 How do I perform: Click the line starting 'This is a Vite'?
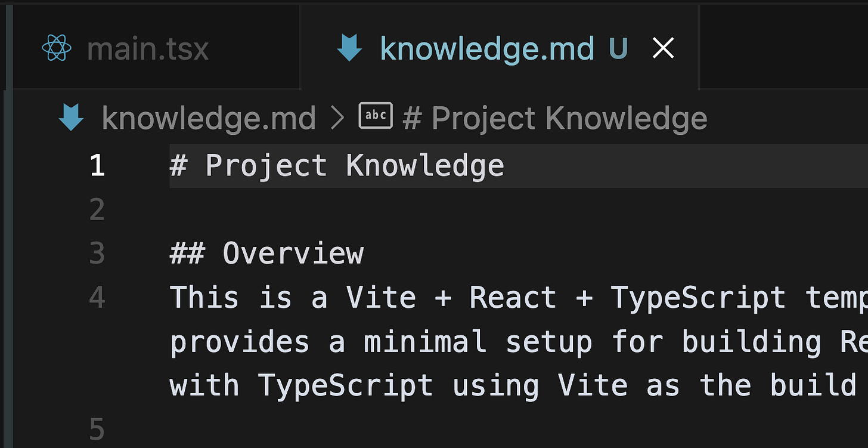coord(518,298)
